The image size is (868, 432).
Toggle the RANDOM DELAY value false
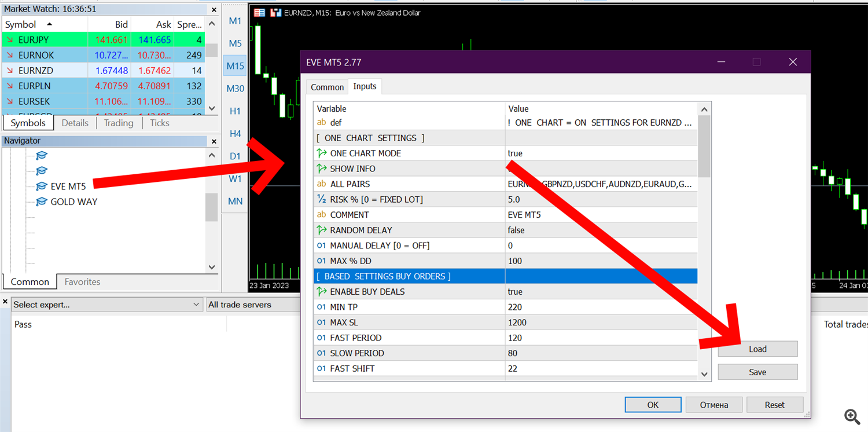click(x=601, y=230)
